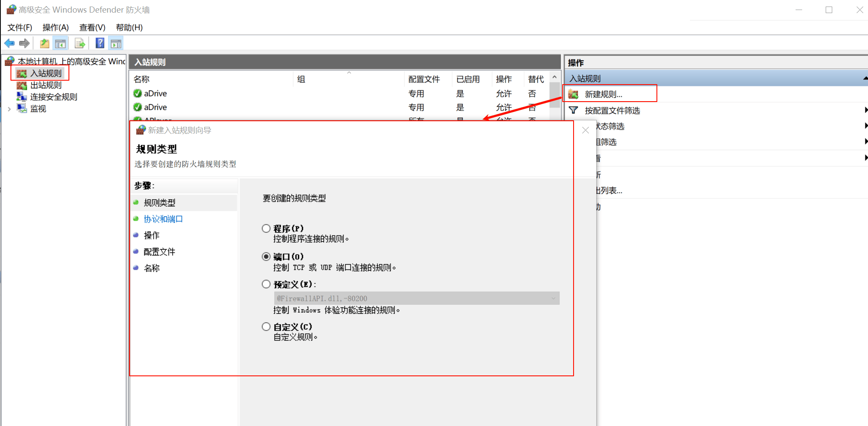868x426 pixels.
Task: Click the firewall globe icon of the root node
Action: coord(10,61)
